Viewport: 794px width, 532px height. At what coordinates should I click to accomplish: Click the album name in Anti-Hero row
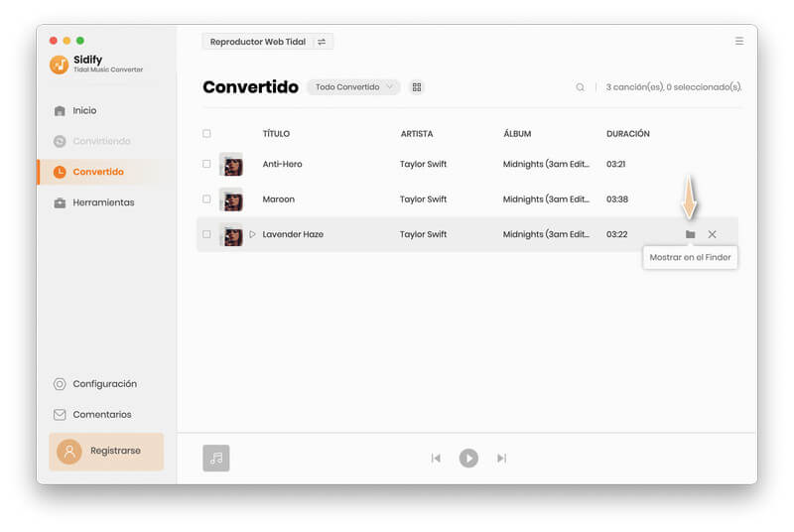tap(546, 164)
